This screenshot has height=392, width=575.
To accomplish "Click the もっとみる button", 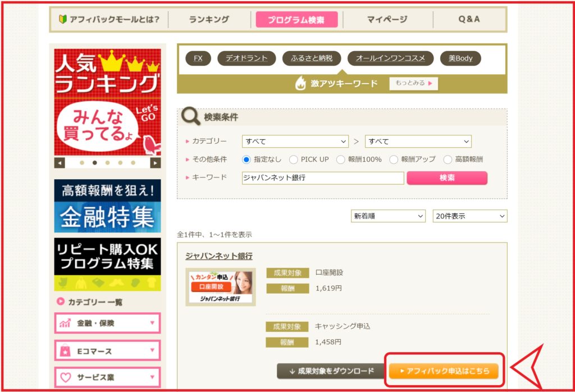I will (x=414, y=83).
